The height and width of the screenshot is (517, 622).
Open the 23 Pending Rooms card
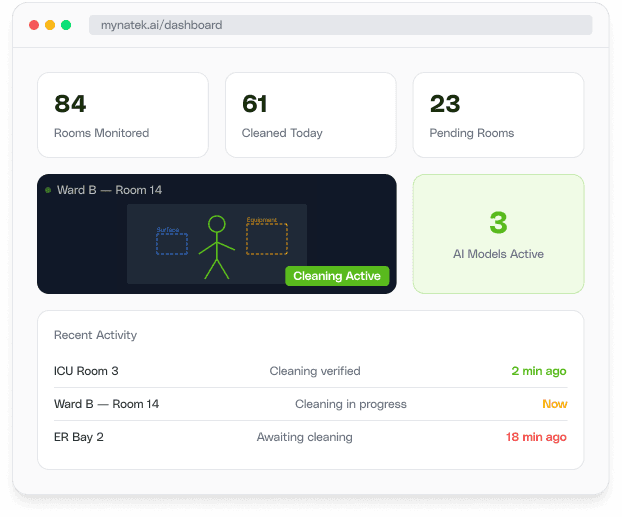(498, 115)
